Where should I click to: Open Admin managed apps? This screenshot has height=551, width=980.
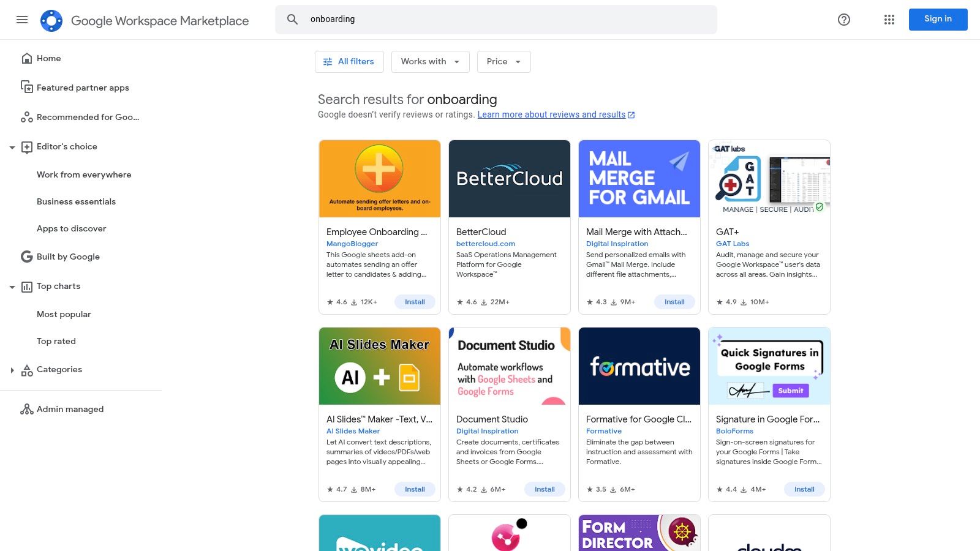tap(70, 409)
